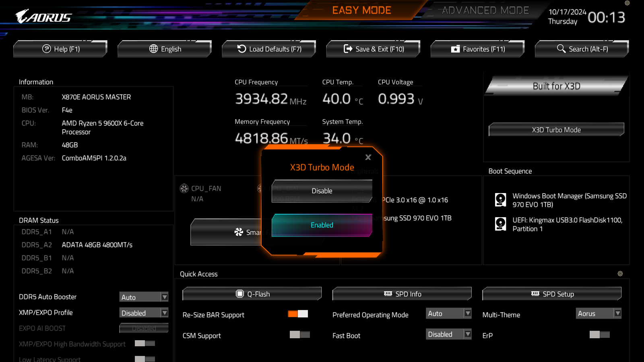Close the X3D Turbo Mode popup

click(368, 157)
